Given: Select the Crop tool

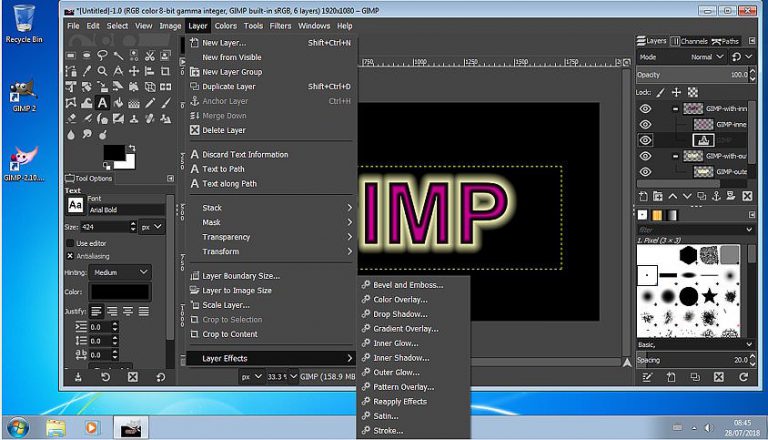Looking at the screenshot, I should pyautogui.click(x=165, y=71).
